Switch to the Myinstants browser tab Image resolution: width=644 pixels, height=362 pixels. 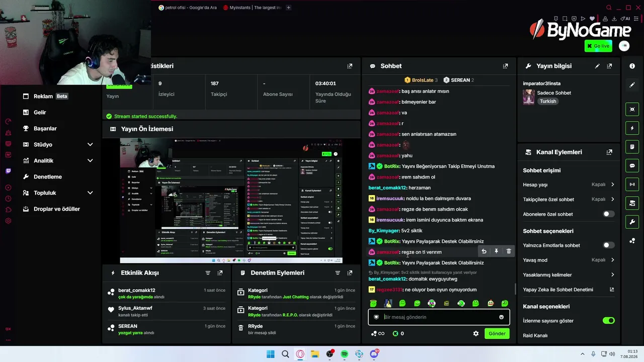[252, 8]
